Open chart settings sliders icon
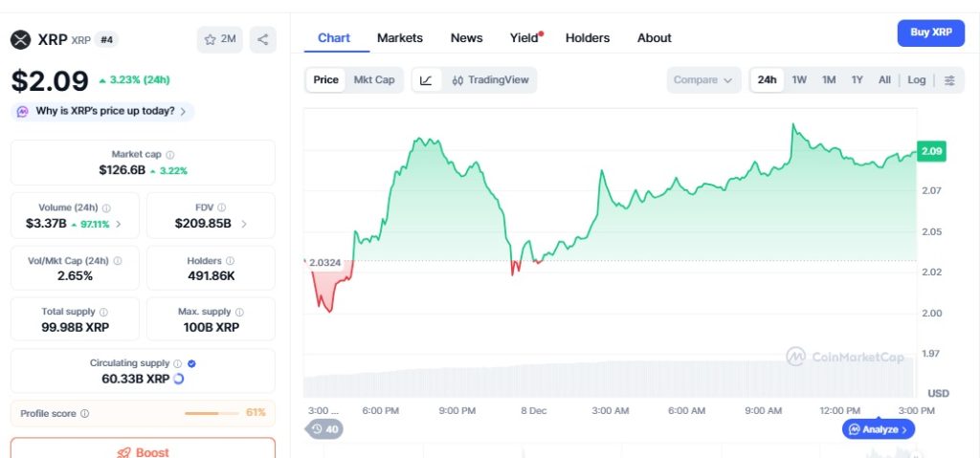 click(x=949, y=80)
